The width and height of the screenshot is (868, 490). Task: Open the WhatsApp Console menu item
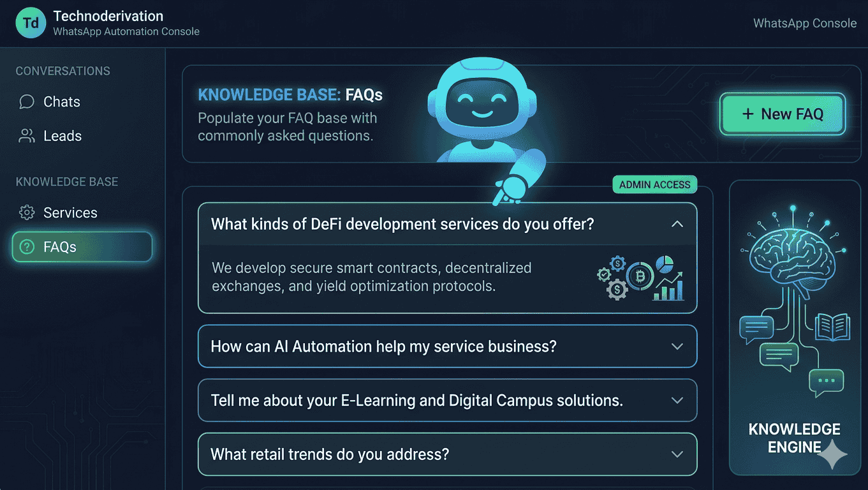tap(805, 23)
